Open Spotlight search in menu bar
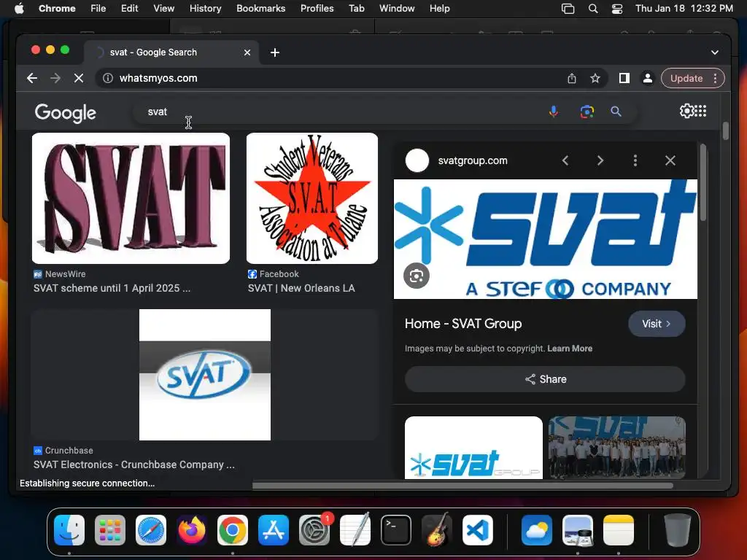 pyautogui.click(x=593, y=8)
